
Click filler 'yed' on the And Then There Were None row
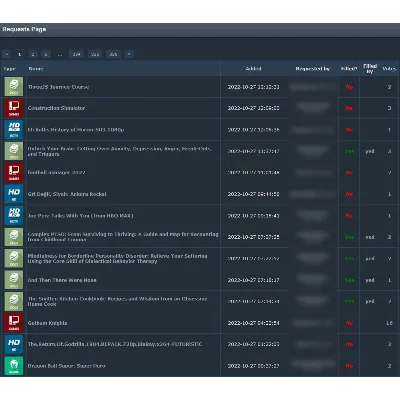(x=370, y=280)
